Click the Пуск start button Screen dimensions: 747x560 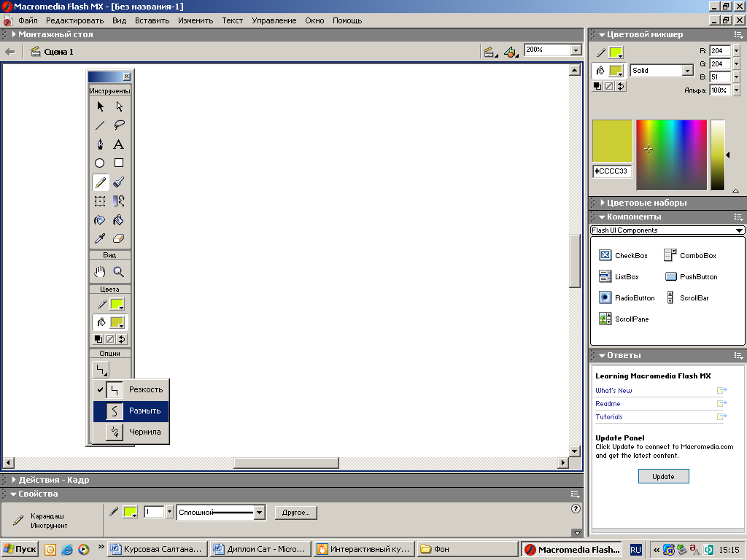click(x=20, y=549)
